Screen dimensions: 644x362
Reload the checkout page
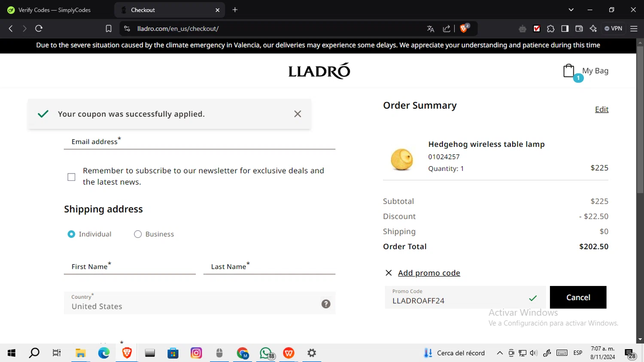coord(39,29)
